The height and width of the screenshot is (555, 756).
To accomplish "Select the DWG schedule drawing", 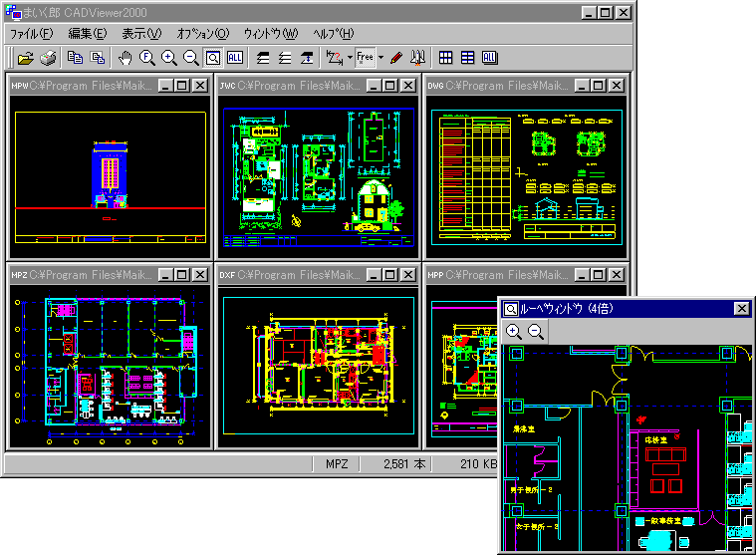I will (x=527, y=177).
